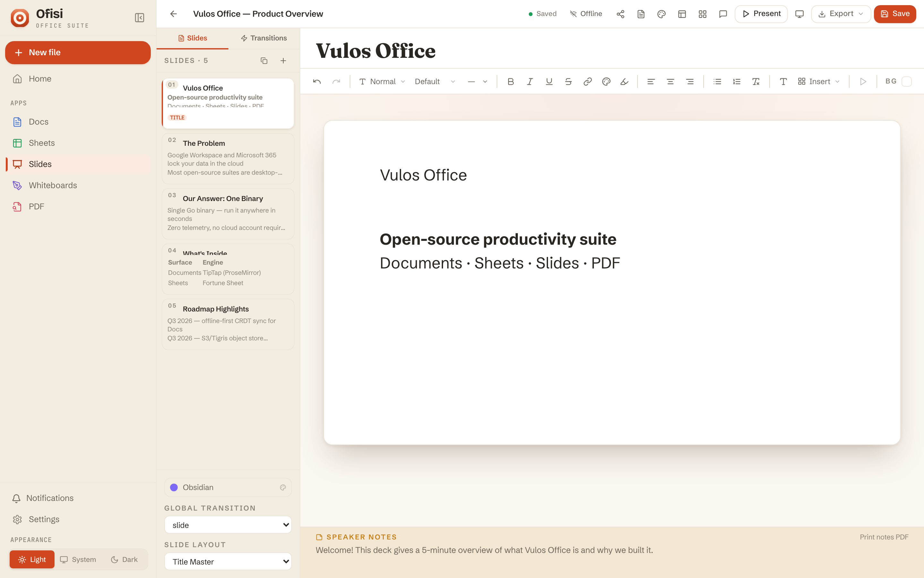Undo the last edit
Screen dimensions: 924x578
click(317, 82)
